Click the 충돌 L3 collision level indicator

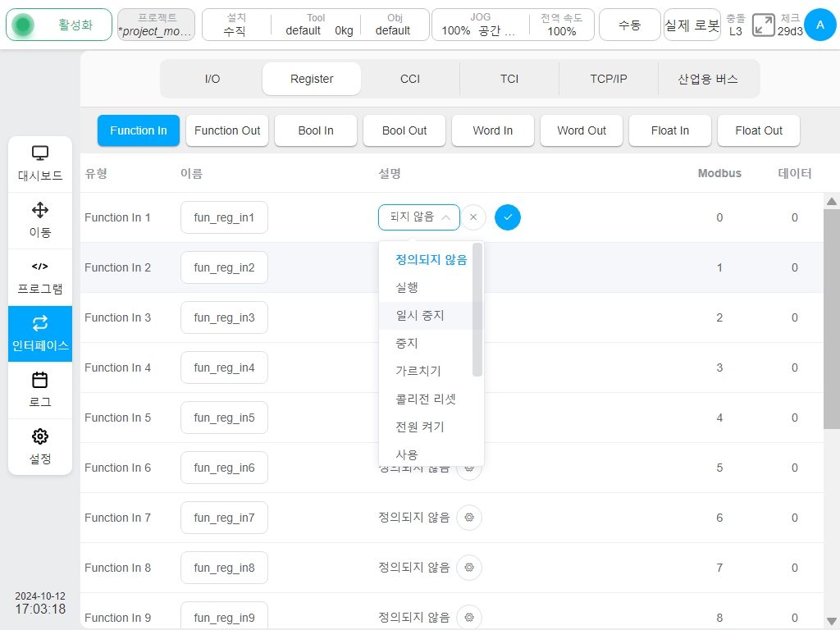click(736, 25)
